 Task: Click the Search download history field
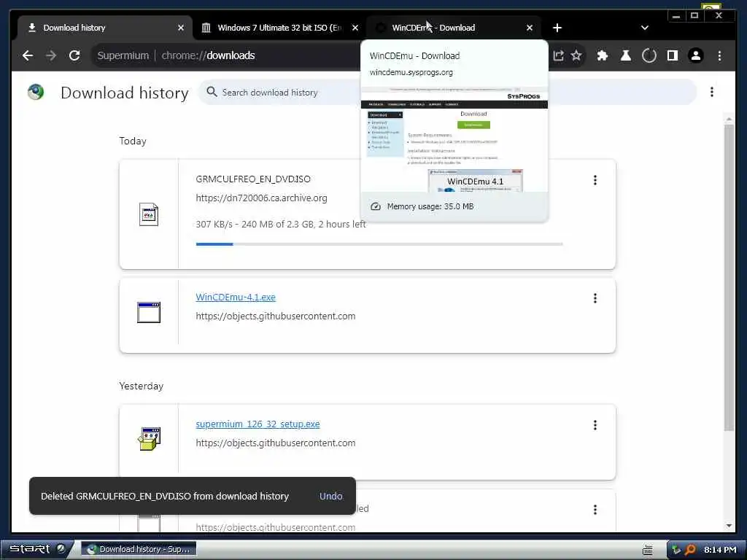(x=448, y=92)
